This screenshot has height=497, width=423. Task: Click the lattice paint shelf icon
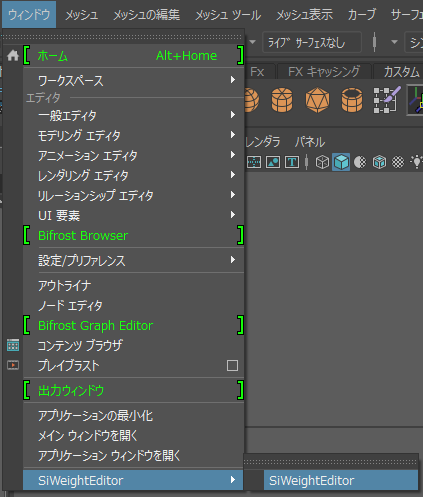(387, 100)
